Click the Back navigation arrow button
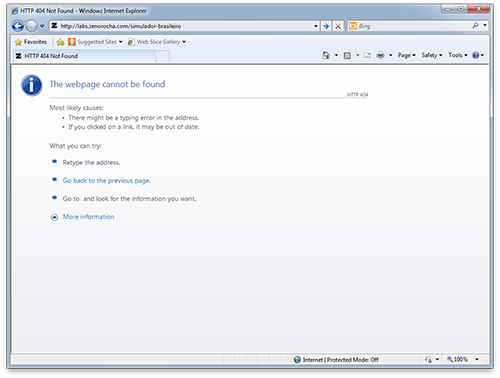Screen dimensions: 500x378 pos(18,26)
